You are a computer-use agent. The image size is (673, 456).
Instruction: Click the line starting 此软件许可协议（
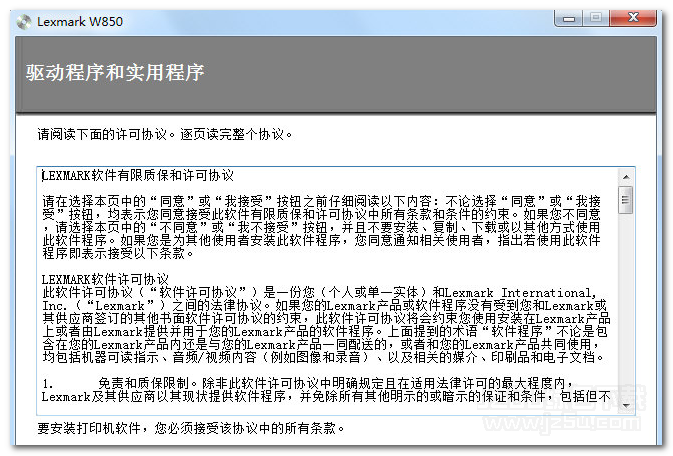(320, 293)
